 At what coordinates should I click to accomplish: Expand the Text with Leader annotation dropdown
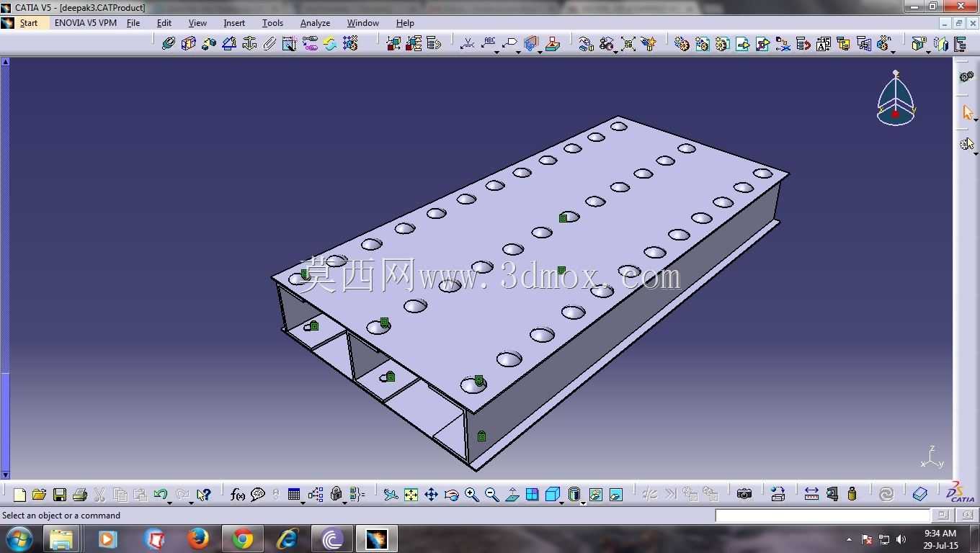click(x=497, y=52)
